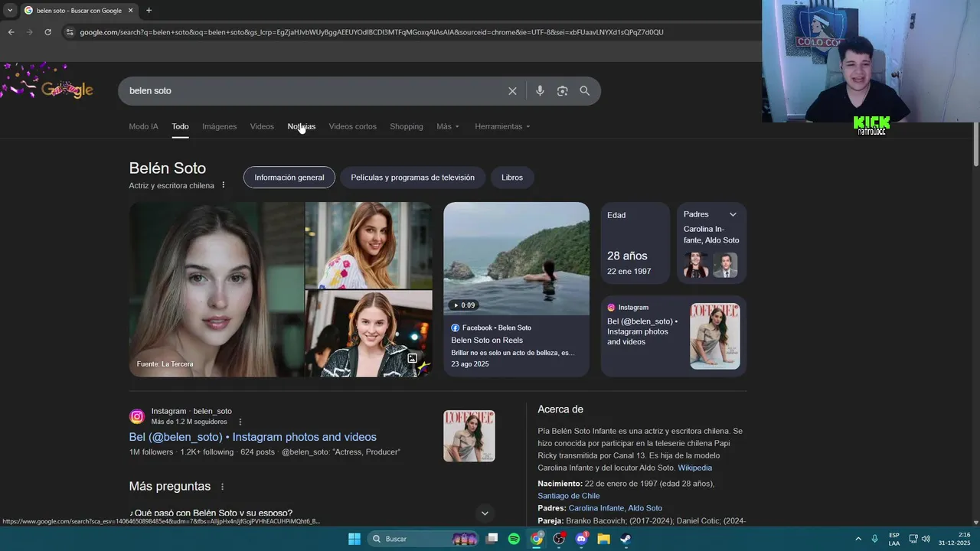The width and height of the screenshot is (980, 551).
Task: Open options next to Más preguntas
Action: [223, 487]
